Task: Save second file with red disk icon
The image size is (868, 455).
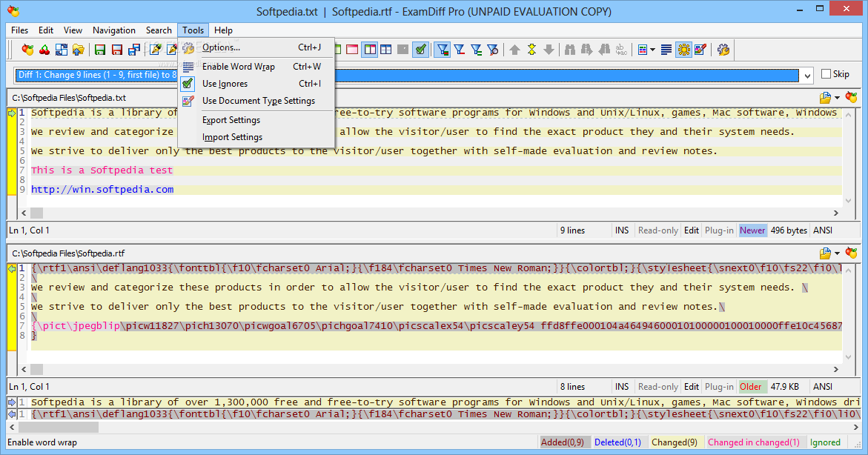Action: click(117, 50)
